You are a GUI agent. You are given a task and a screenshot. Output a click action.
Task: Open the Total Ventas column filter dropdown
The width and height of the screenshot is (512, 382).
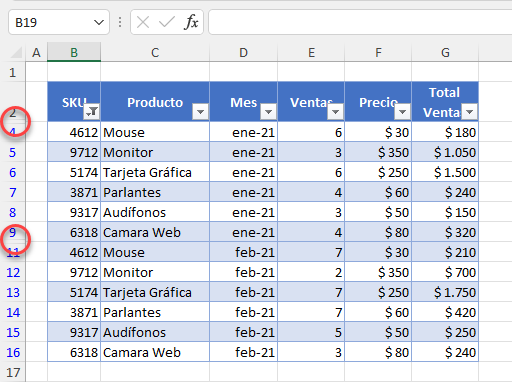(470, 111)
